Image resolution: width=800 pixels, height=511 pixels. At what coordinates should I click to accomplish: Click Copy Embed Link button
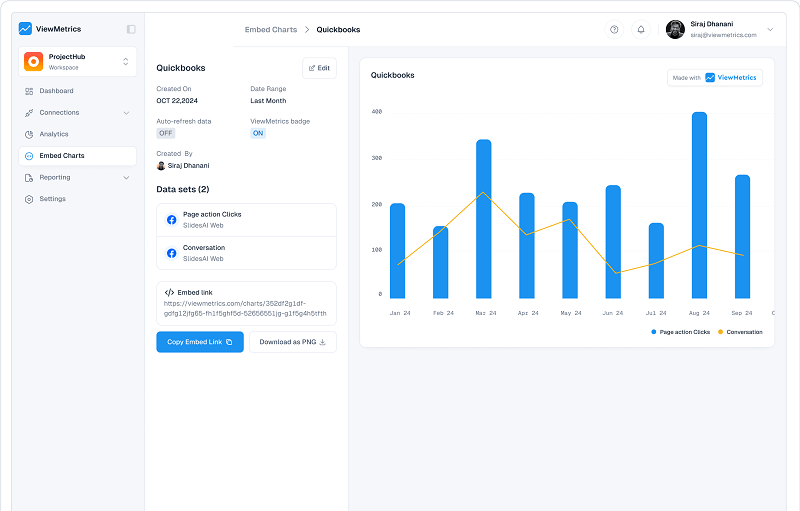point(200,342)
